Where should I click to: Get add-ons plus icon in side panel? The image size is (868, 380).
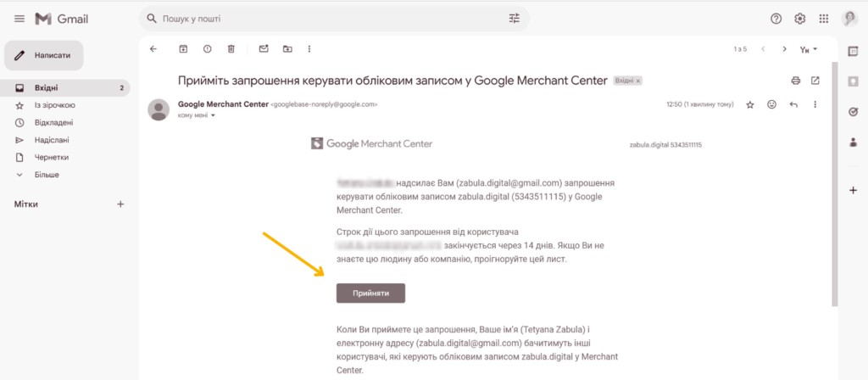[853, 191]
